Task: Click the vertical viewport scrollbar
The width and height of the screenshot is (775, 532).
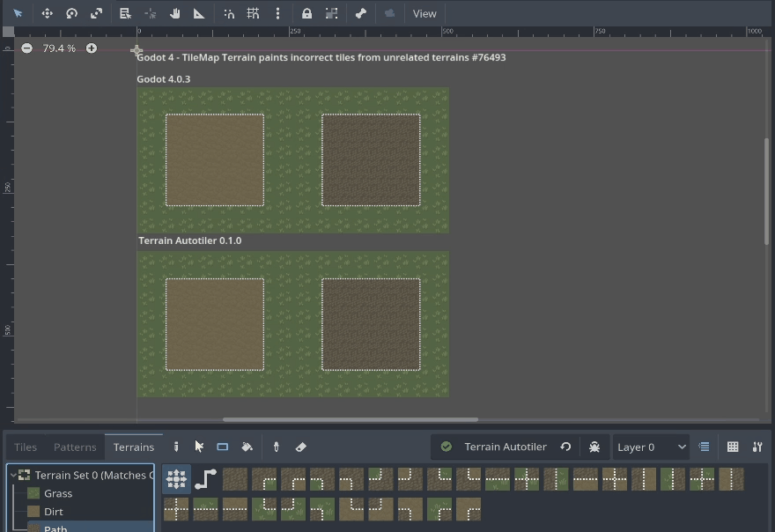Action: [x=766, y=191]
